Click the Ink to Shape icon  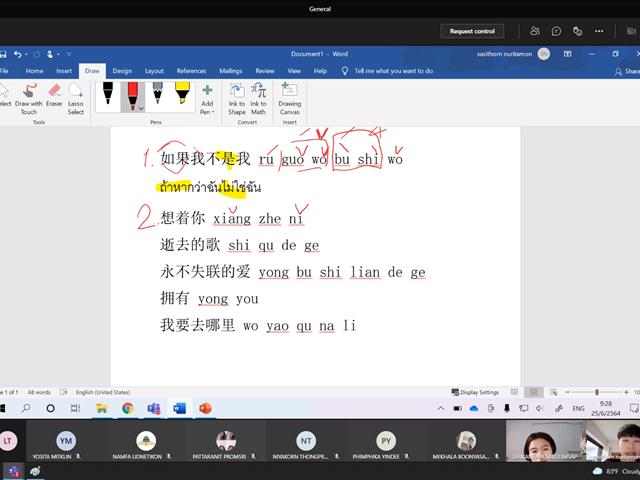tap(237, 99)
